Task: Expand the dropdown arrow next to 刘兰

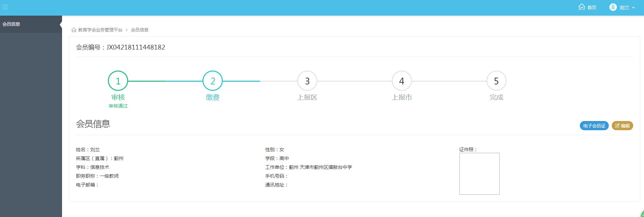Action: [x=633, y=7]
